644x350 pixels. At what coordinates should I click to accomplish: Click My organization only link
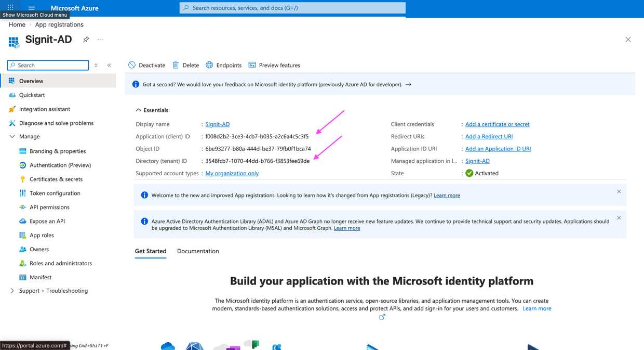click(x=232, y=173)
